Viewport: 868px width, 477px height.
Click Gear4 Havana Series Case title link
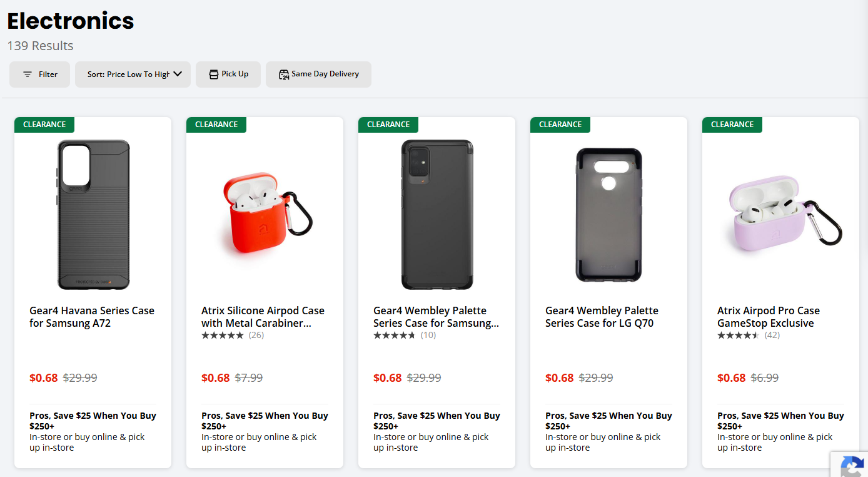pyautogui.click(x=92, y=317)
